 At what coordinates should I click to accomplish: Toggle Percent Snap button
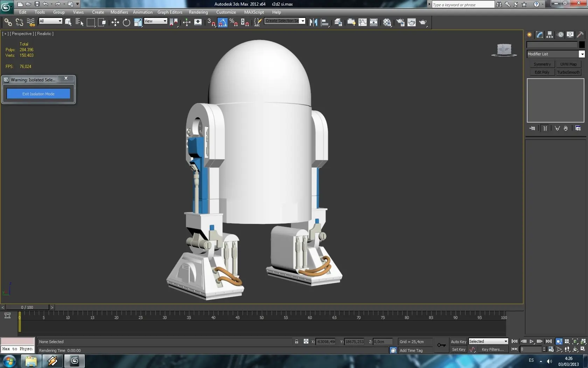coord(234,22)
